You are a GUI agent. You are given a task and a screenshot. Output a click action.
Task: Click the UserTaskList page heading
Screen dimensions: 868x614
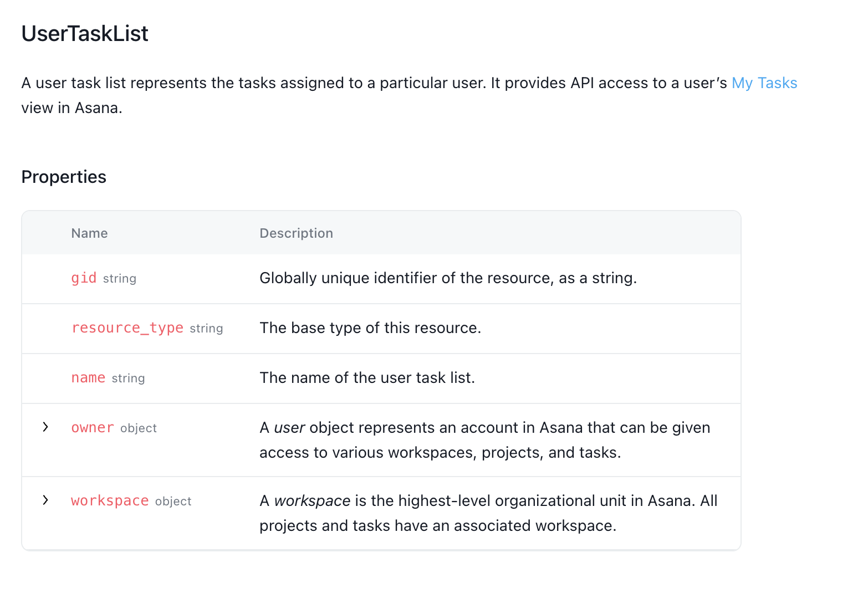click(x=85, y=34)
